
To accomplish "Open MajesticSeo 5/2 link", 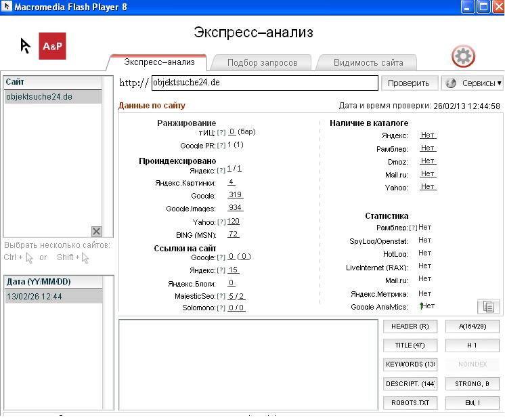I will (x=236, y=296).
